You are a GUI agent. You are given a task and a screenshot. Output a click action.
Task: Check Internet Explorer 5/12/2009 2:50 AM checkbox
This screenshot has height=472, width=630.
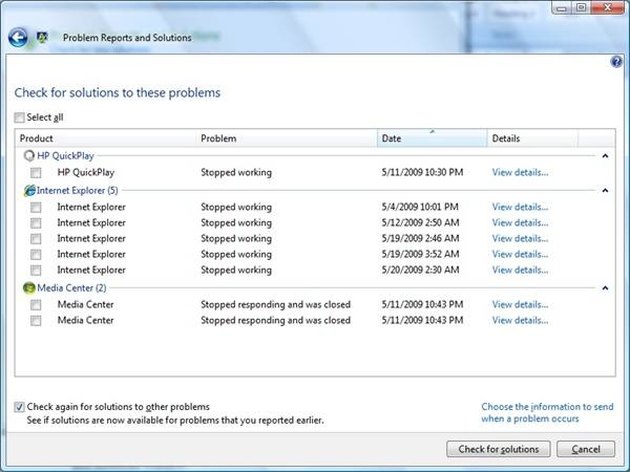(36, 223)
